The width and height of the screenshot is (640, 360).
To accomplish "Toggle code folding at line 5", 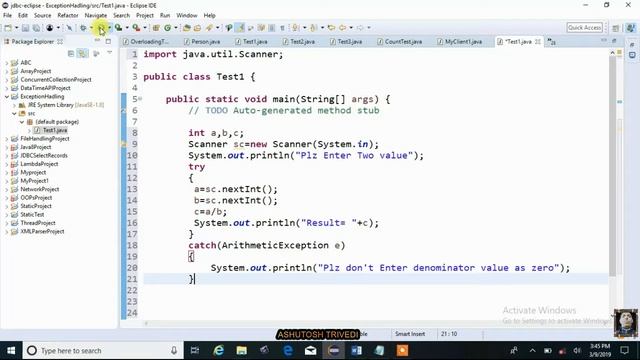I will (140, 99).
